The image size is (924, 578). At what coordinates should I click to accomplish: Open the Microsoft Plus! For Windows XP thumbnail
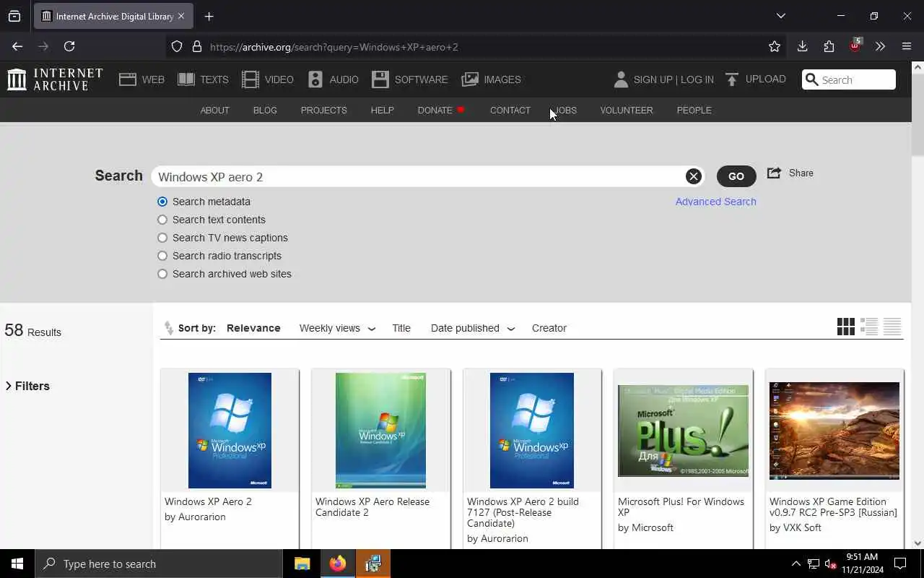683,431
